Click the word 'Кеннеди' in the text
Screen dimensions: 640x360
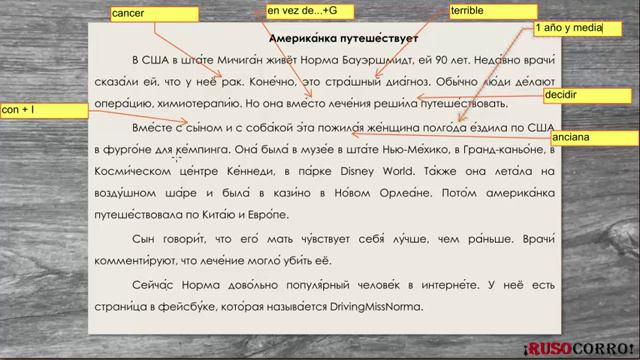[x=251, y=171]
